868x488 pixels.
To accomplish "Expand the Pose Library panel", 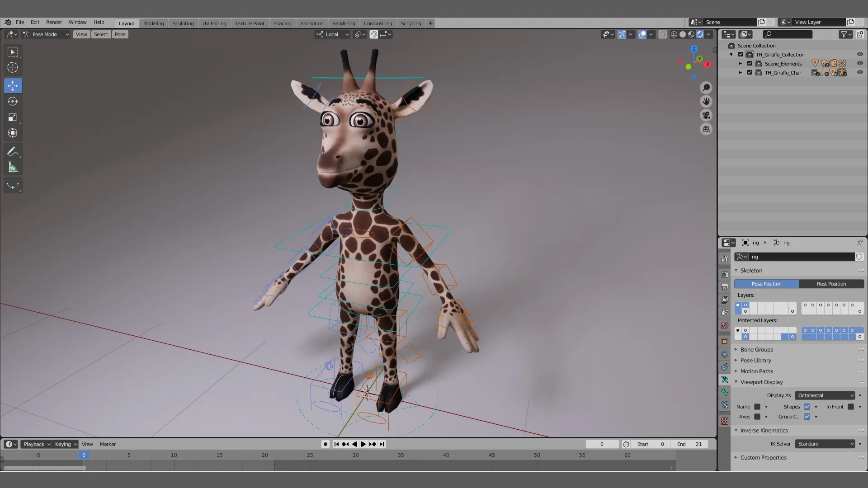I will coord(755,361).
